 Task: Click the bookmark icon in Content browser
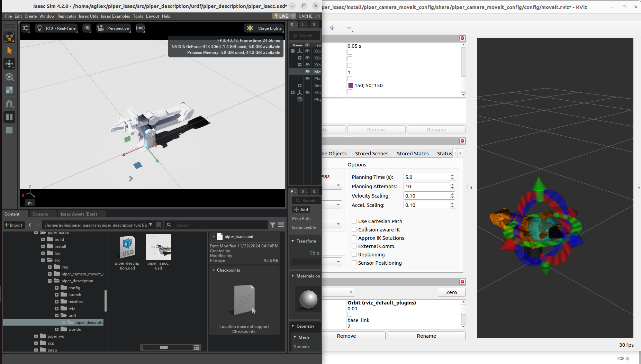(159, 225)
